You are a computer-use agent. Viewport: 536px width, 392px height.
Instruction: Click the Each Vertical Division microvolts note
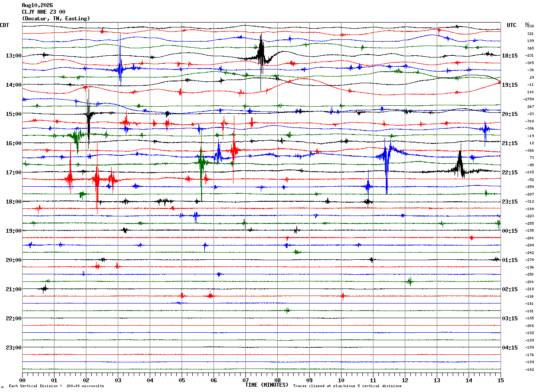pyautogui.click(x=57, y=386)
